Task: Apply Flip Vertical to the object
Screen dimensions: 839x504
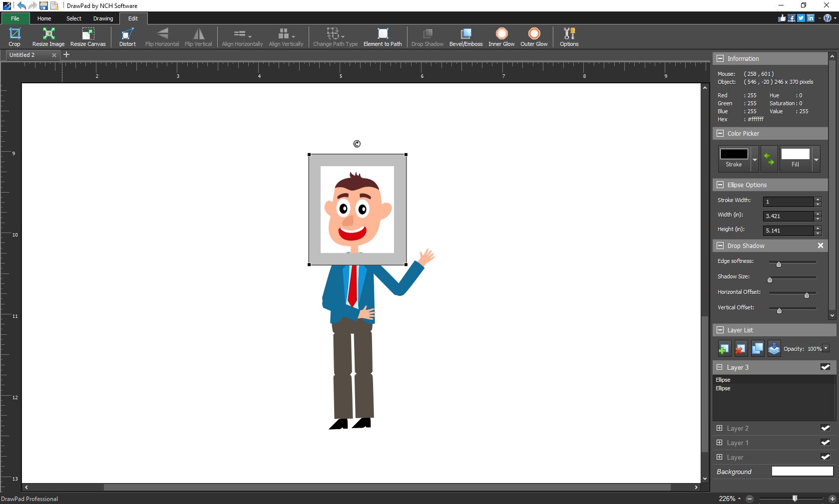Action: coord(198,36)
